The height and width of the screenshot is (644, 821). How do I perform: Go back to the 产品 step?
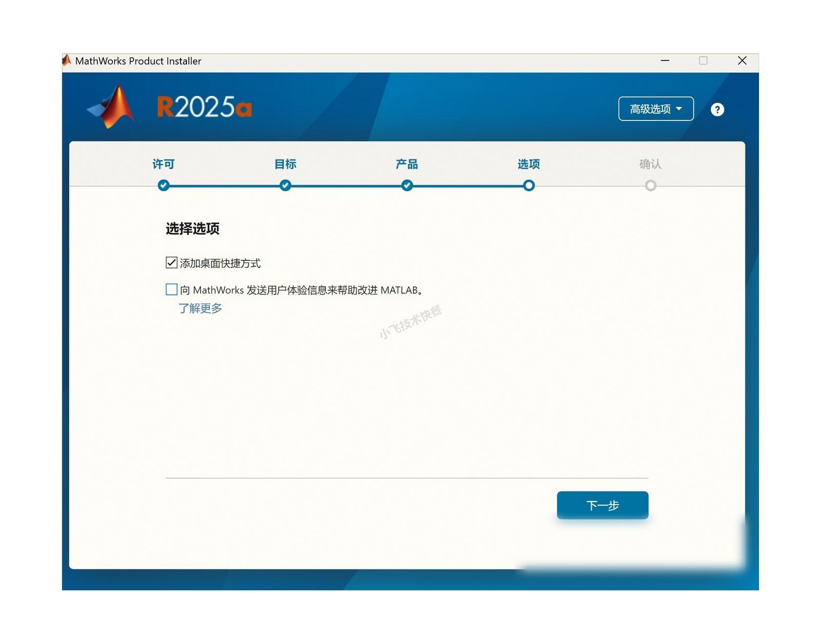point(407,164)
